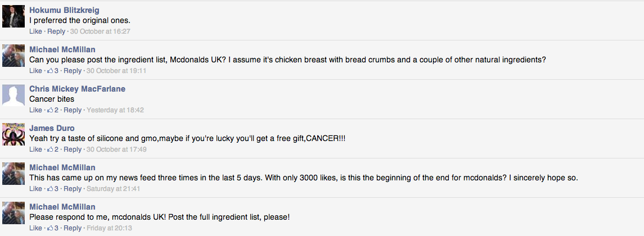Image resolution: width=644 pixels, height=236 pixels.
Task: Click thumbs-up icon on Cancer bites comment
Action: pos(51,110)
